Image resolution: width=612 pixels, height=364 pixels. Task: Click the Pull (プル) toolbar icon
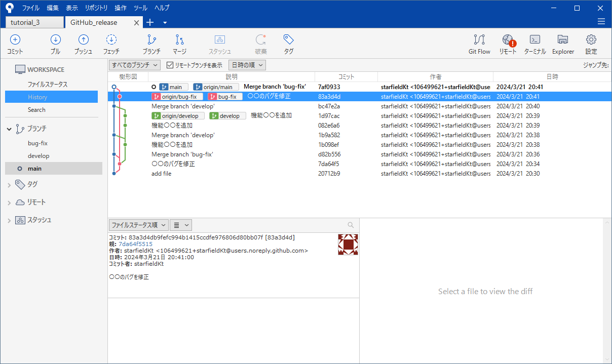56,39
